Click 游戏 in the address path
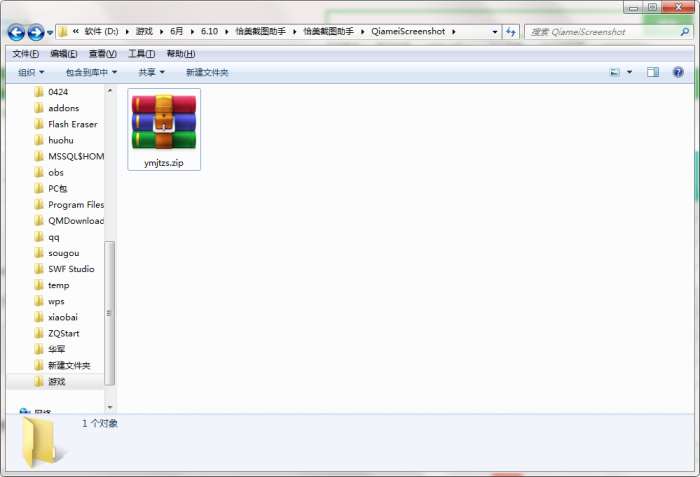This screenshot has width=700, height=477. tap(144, 32)
